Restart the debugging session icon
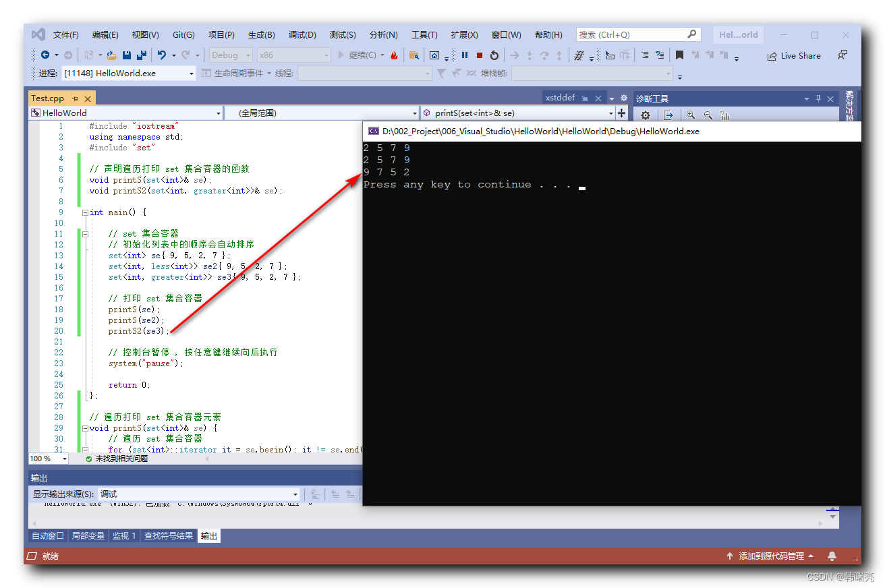 point(494,55)
